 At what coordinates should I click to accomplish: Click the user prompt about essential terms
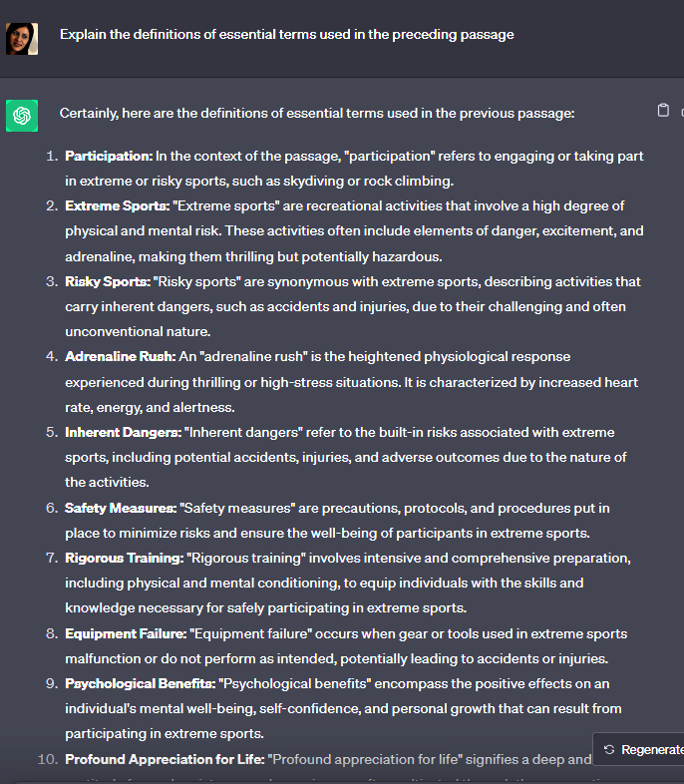tap(287, 35)
